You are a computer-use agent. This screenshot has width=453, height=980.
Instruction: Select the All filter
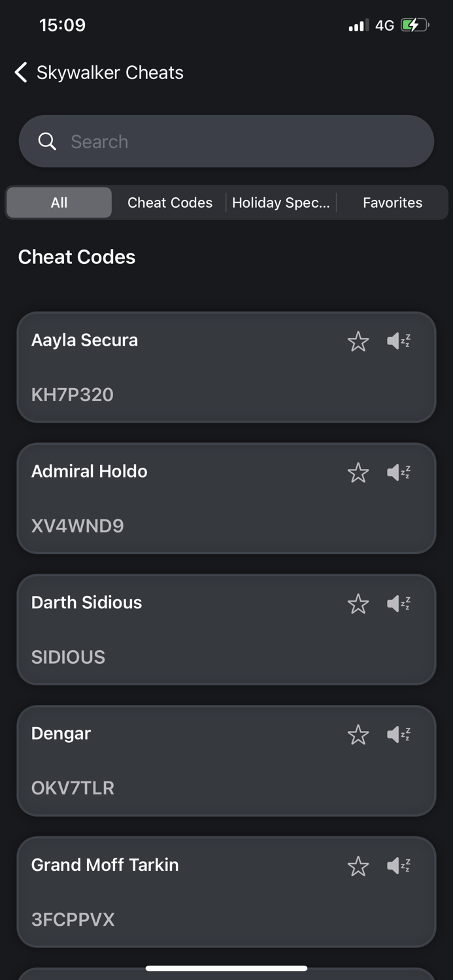tap(58, 203)
